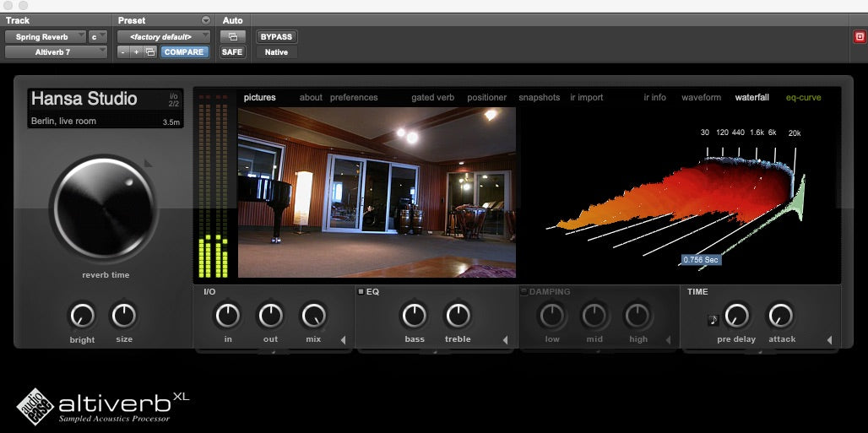Open the Altiverb 7 plug-in selector
Viewport: 868px width, 433px height.
[56, 52]
